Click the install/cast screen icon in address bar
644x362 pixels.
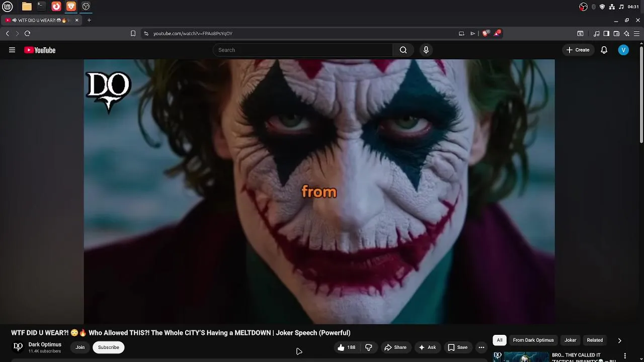coord(461,33)
